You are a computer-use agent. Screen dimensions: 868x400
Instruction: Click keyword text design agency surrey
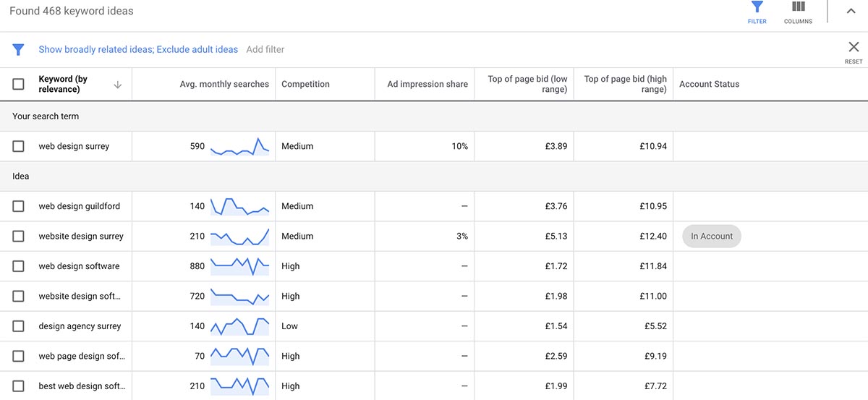[x=80, y=326]
